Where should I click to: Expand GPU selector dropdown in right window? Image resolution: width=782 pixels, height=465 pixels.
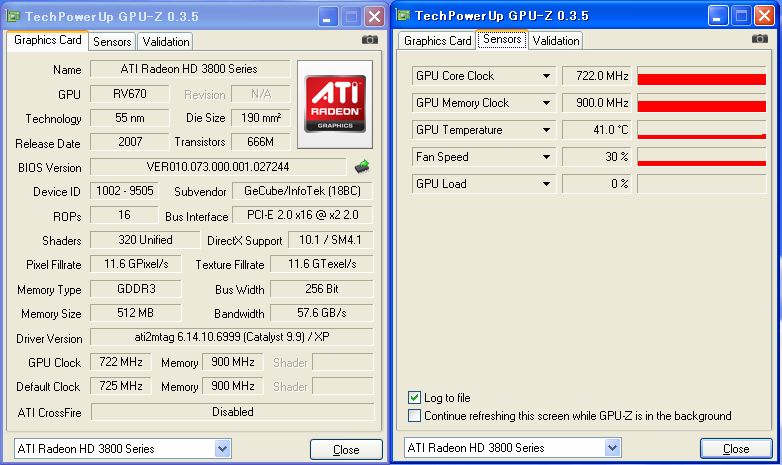point(612,448)
